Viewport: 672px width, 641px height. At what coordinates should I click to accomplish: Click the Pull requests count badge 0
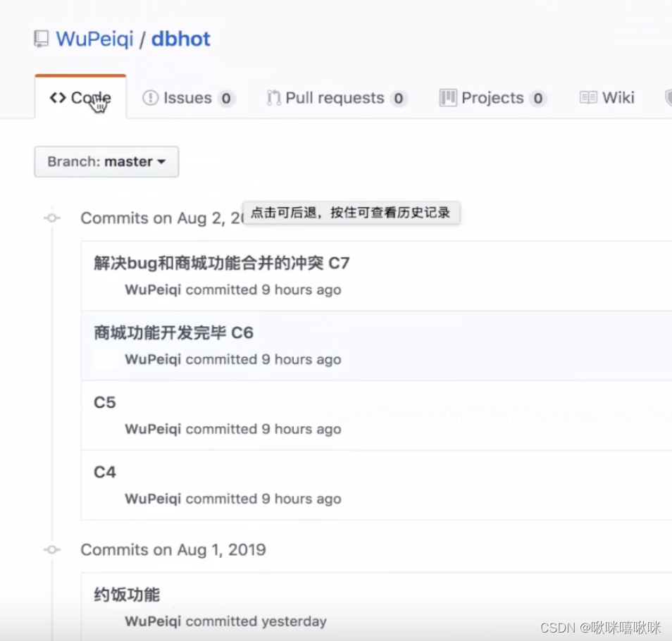coord(399,99)
